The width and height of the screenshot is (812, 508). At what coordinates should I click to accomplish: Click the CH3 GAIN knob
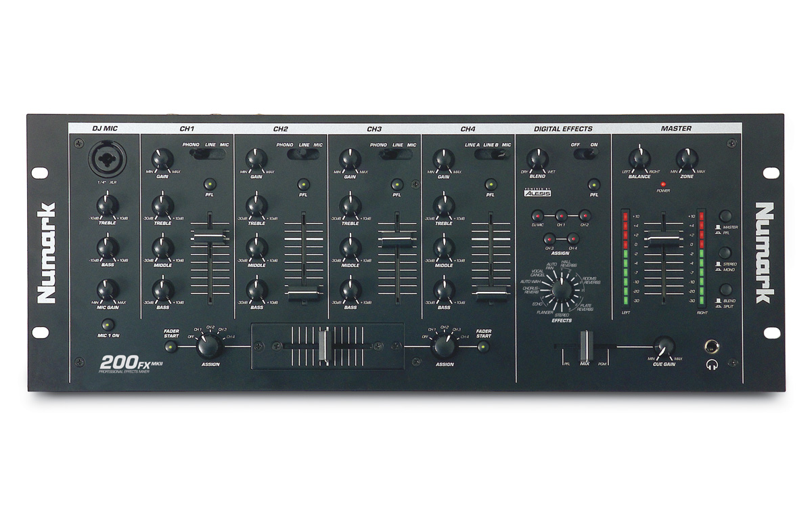350,158
